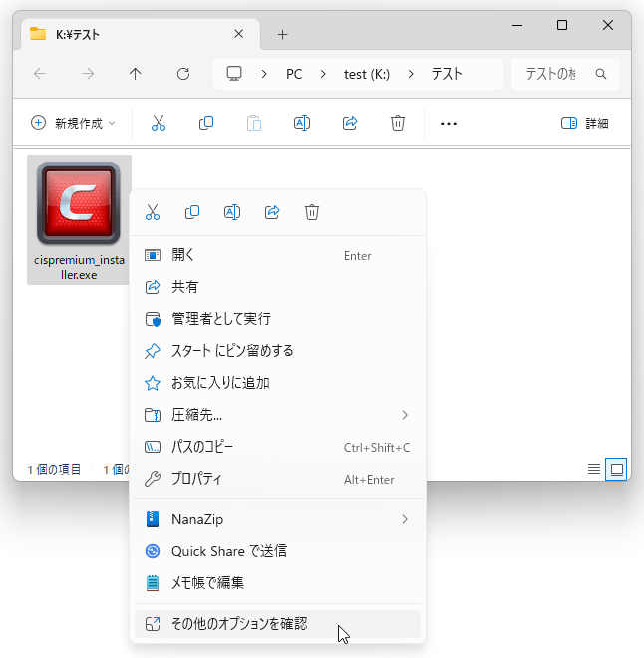Toggle the 詳細 details pane
The width and height of the screenshot is (644, 658).
[584, 123]
